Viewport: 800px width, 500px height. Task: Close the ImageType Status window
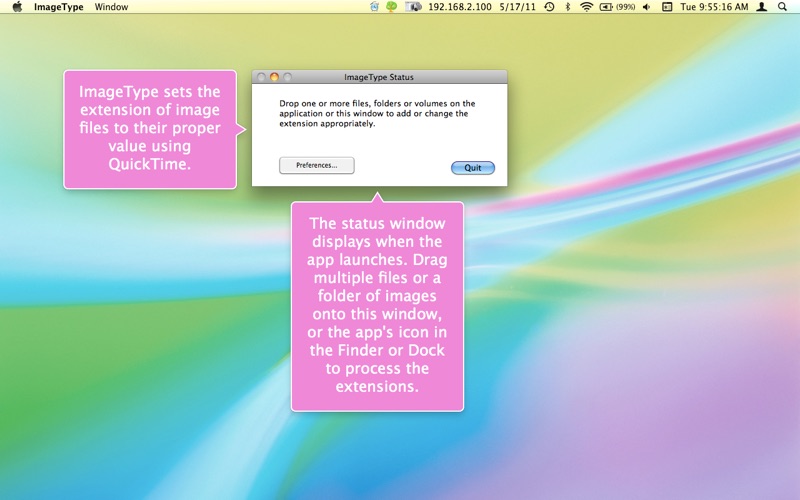(261, 77)
